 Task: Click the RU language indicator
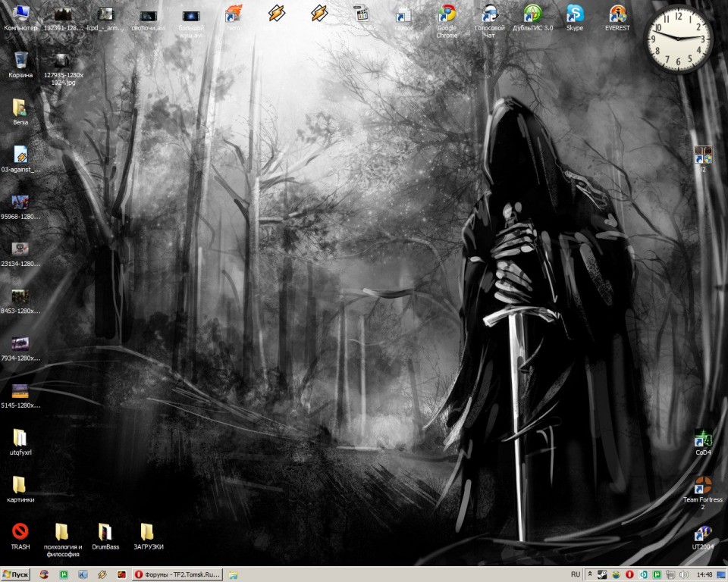pyautogui.click(x=576, y=574)
